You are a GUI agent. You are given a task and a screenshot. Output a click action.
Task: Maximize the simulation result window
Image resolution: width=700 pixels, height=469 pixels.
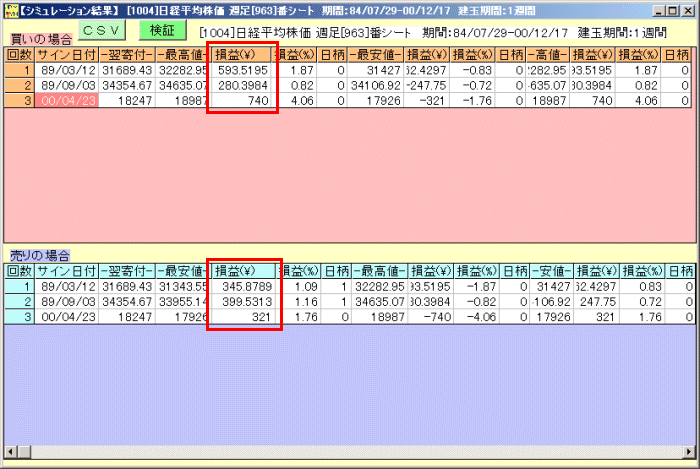(673, 11)
